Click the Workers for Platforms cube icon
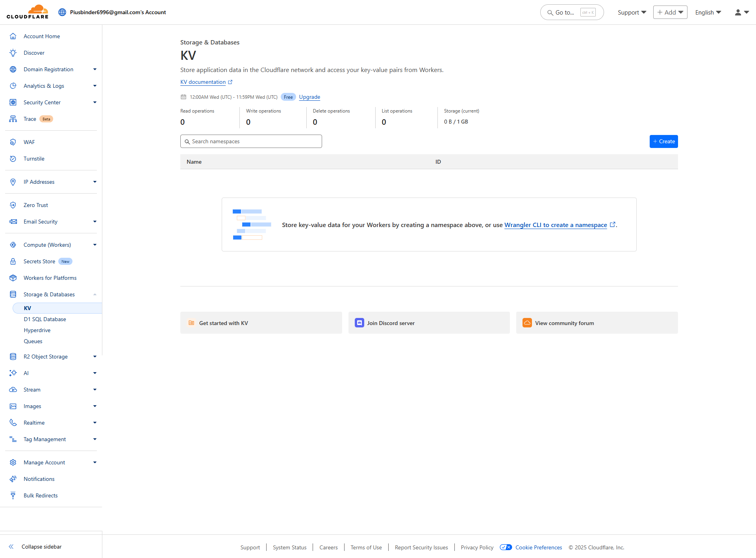Image resolution: width=756 pixels, height=558 pixels. click(13, 278)
